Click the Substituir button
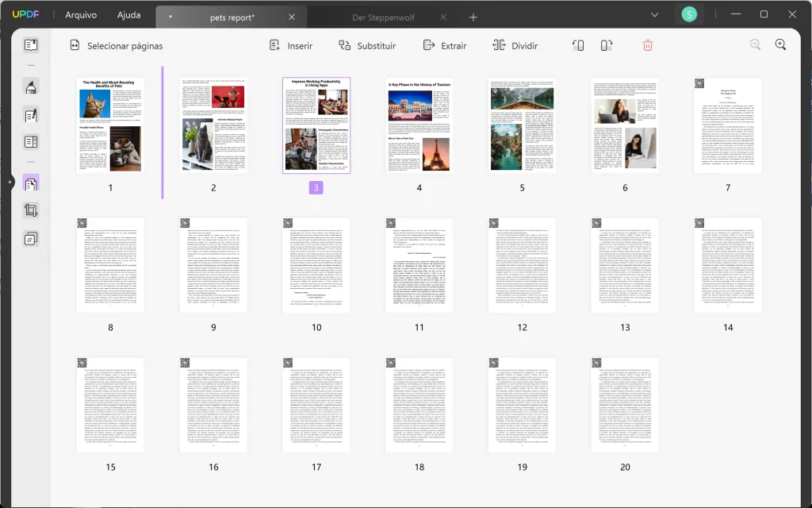Image resolution: width=812 pixels, height=508 pixels. (367, 45)
